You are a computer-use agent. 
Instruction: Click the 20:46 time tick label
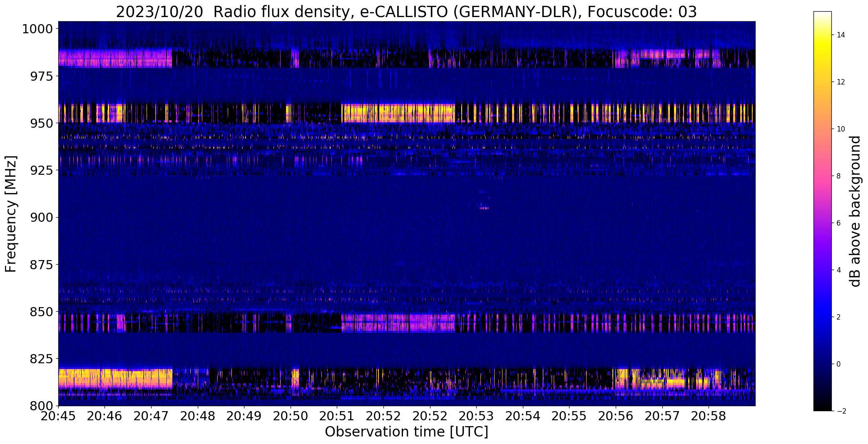(105, 416)
